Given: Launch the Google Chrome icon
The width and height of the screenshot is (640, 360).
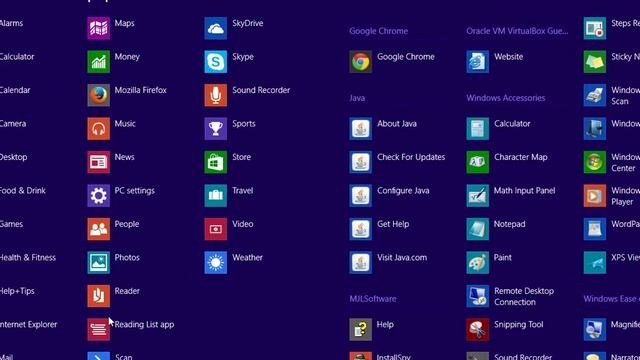Looking at the screenshot, I should tap(360, 62).
